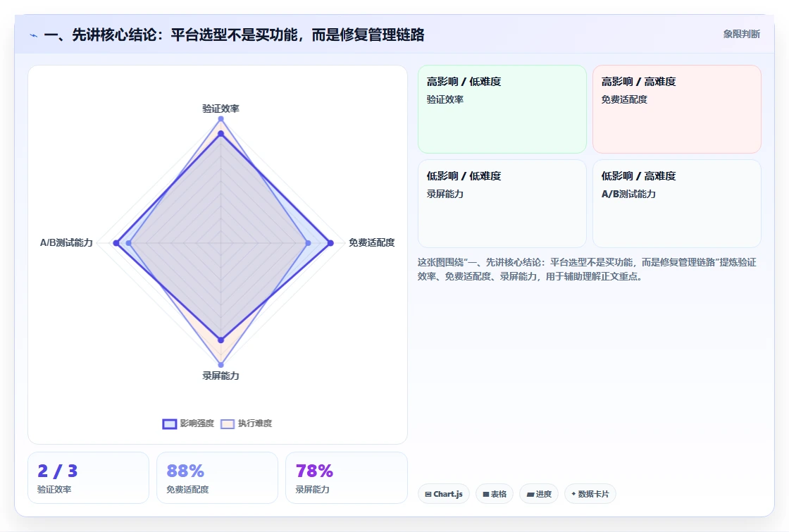
Task: Click the 进度 text on its tag
Action: pyautogui.click(x=543, y=494)
